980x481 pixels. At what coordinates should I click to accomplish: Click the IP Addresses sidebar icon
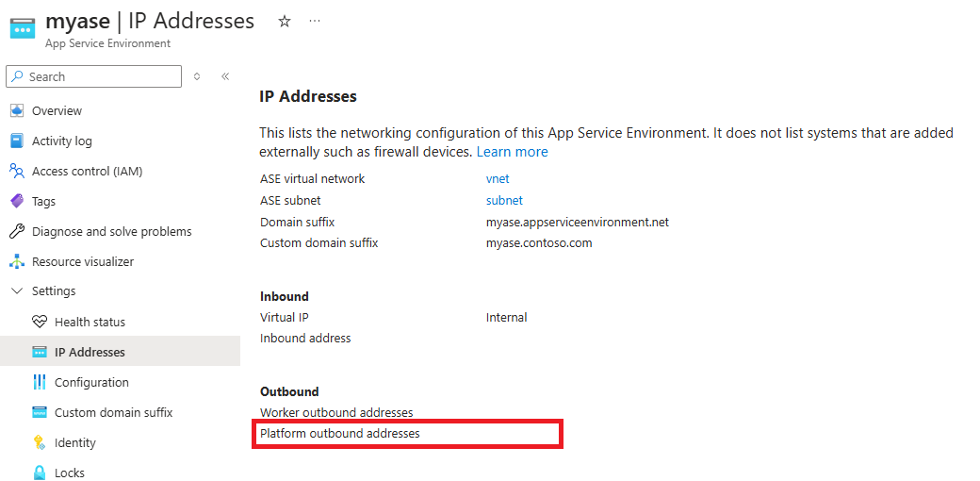click(x=40, y=352)
